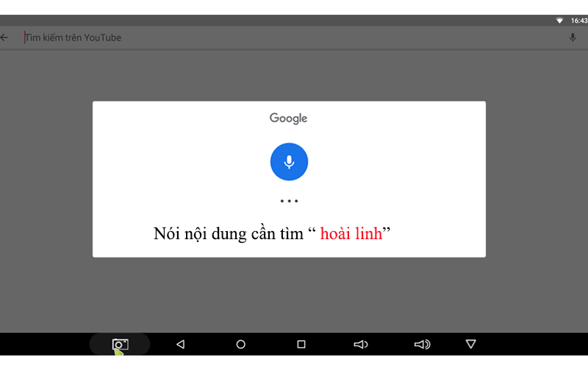
Task: Tap the blue Google microphone button
Action: [x=289, y=161]
